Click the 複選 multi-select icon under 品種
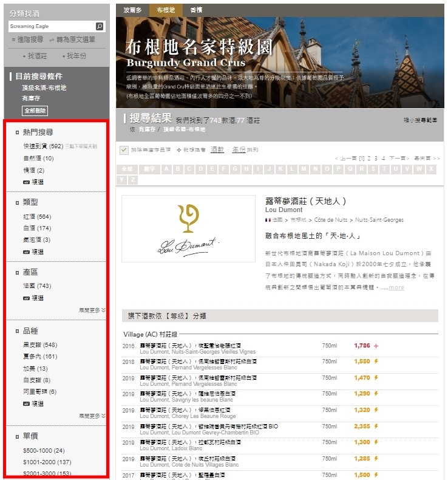 tap(26, 404)
